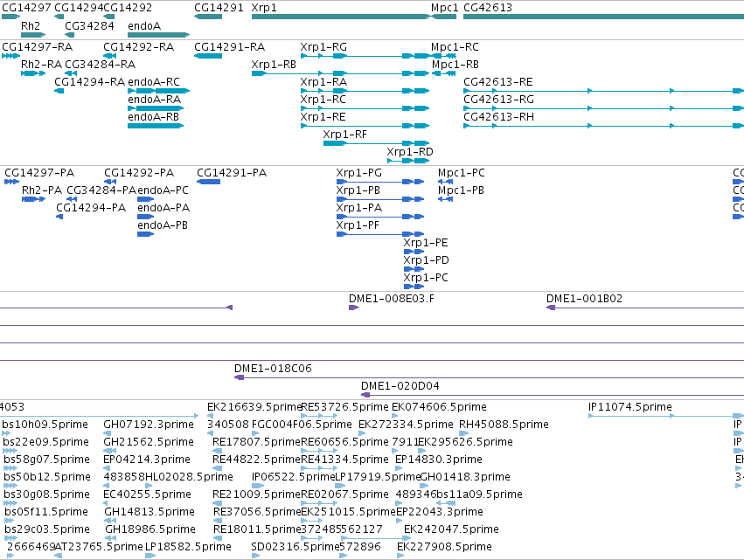The width and height of the screenshot is (744, 560).
Task: Click the CG34284 gene label
Action: (x=89, y=26)
